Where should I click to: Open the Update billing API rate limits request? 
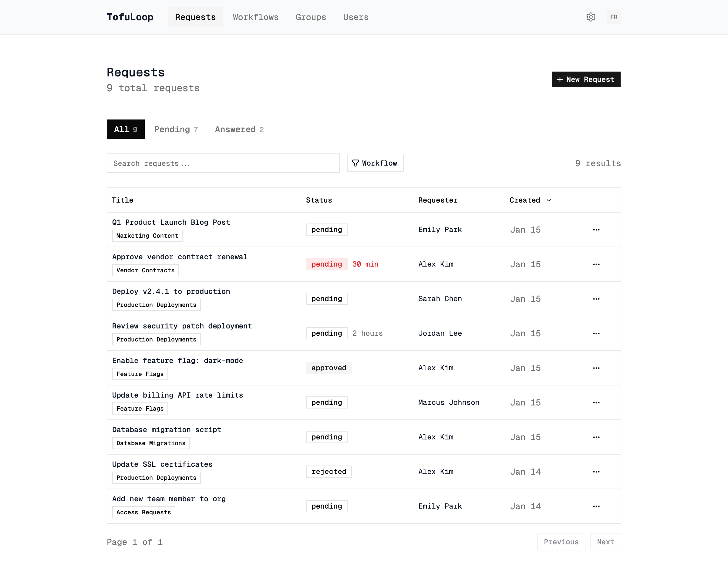(x=177, y=395)
